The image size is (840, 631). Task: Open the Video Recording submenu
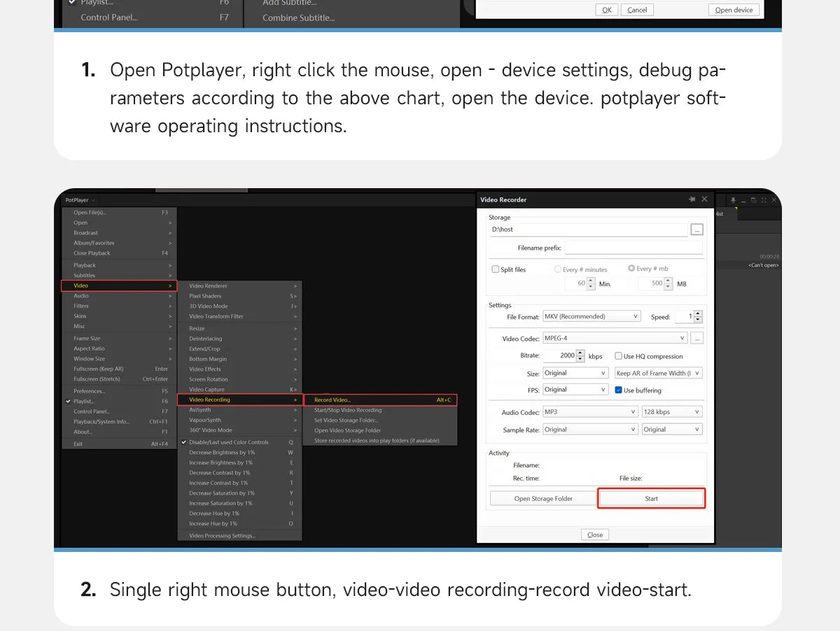point(239,399)
